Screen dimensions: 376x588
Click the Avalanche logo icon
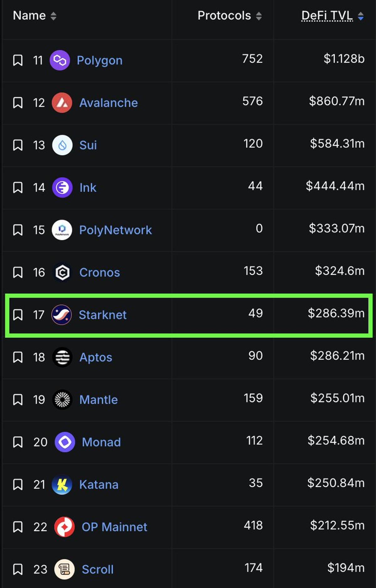(62, 103)
